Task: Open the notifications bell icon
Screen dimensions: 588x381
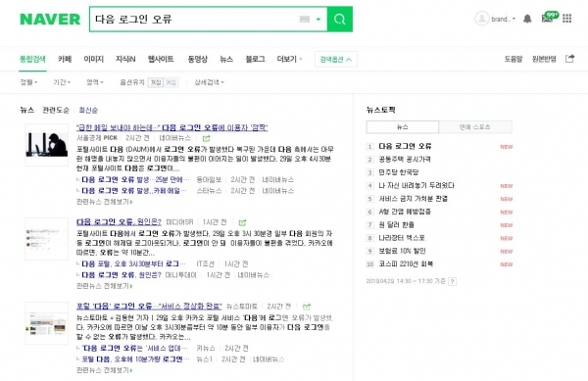Action: pos(527,19)
